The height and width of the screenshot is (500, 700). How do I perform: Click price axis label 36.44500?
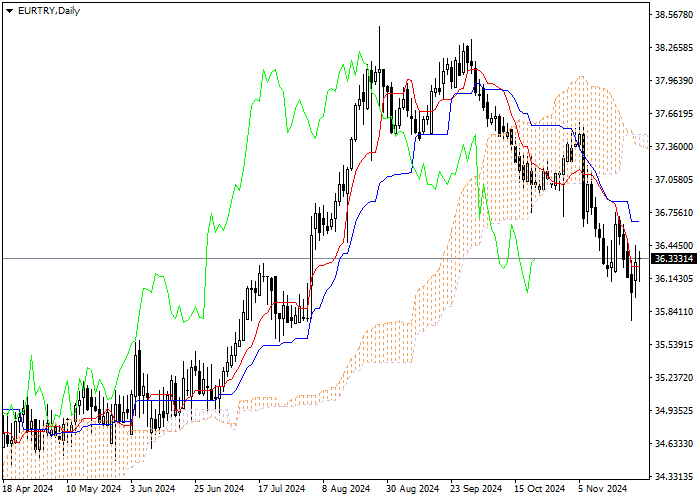(674, 246)
